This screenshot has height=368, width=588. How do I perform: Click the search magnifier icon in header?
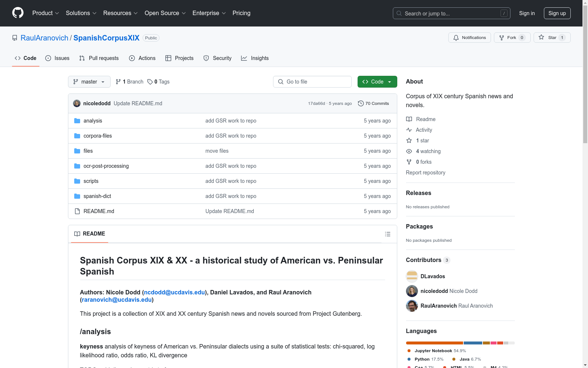pyautogui.click(x=399, y=13)
